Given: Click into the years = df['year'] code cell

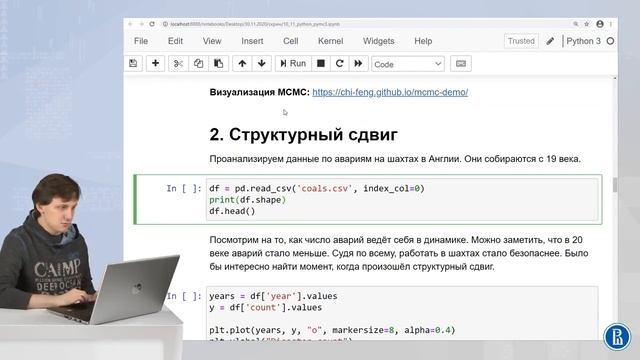Looking at the screenshot, I should point(402,313).
